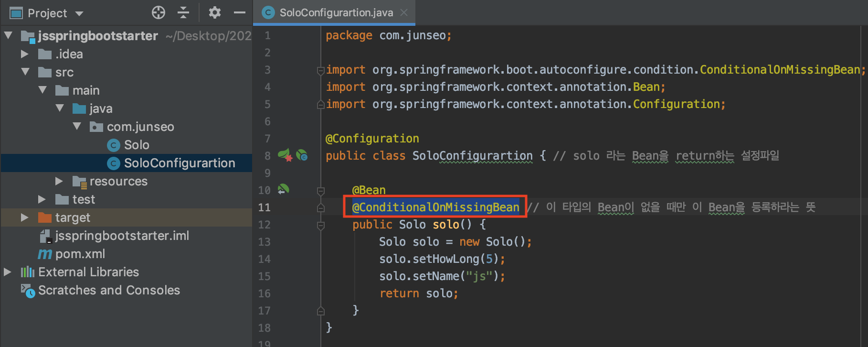The height and width of the screenshot is (347, 868).
Task: Expand the resources folder arrow
Action: [x=59, y=181]
